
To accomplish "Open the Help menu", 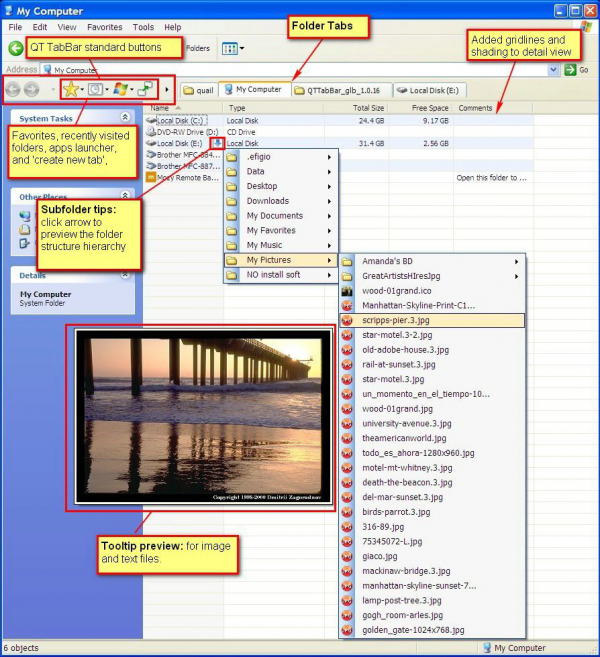I will (x=173, y=27).
